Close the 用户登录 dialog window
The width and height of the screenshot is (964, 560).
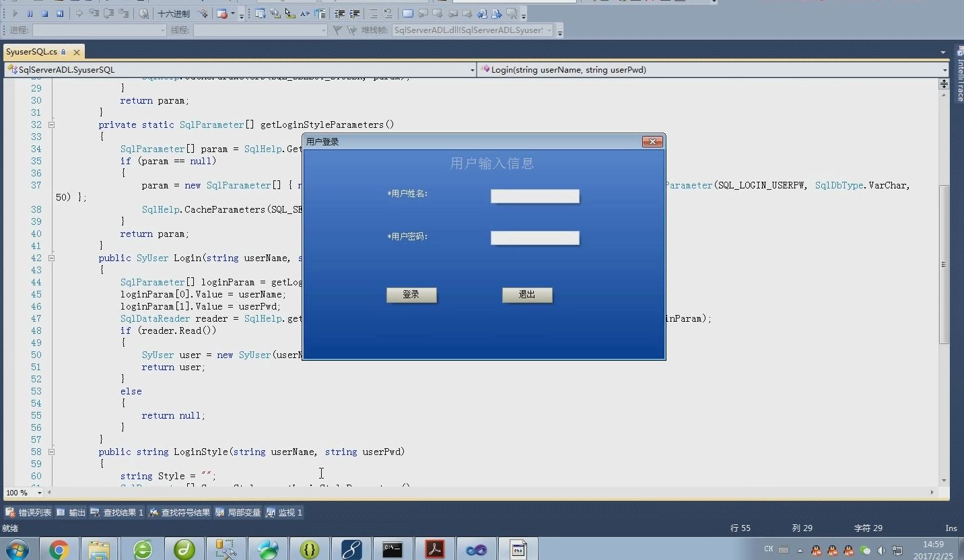coord(652,141)
